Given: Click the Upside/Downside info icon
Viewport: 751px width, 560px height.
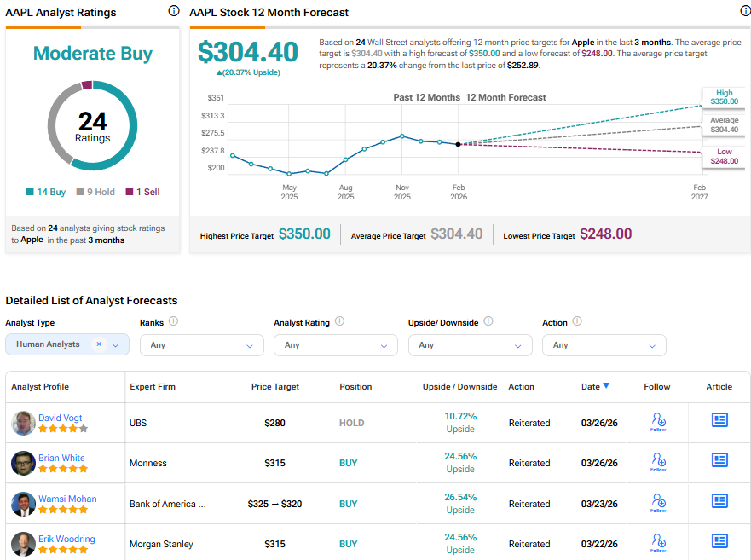Looking at the screenshot, I should point(488,321).
